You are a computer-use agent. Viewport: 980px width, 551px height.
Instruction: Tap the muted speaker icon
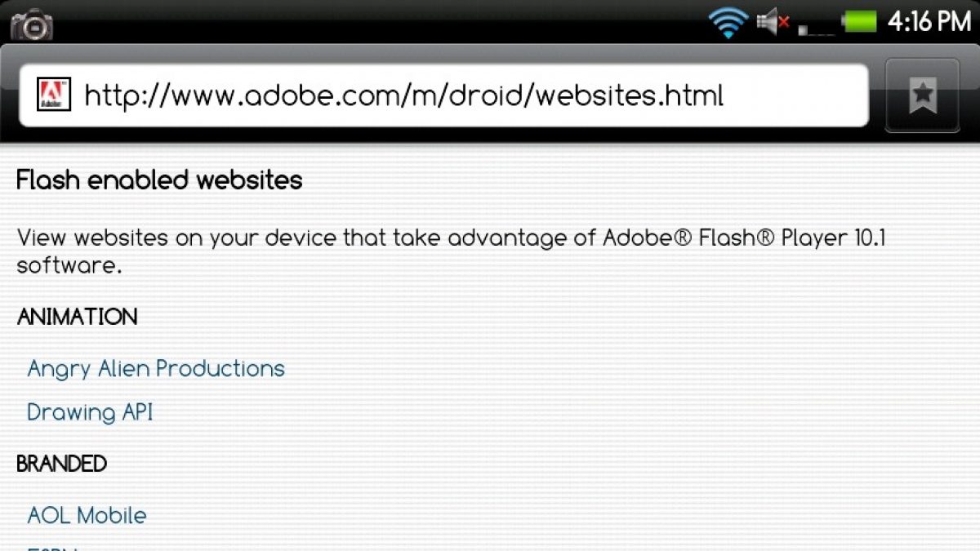pyautogui.click(x=773, y=22)
